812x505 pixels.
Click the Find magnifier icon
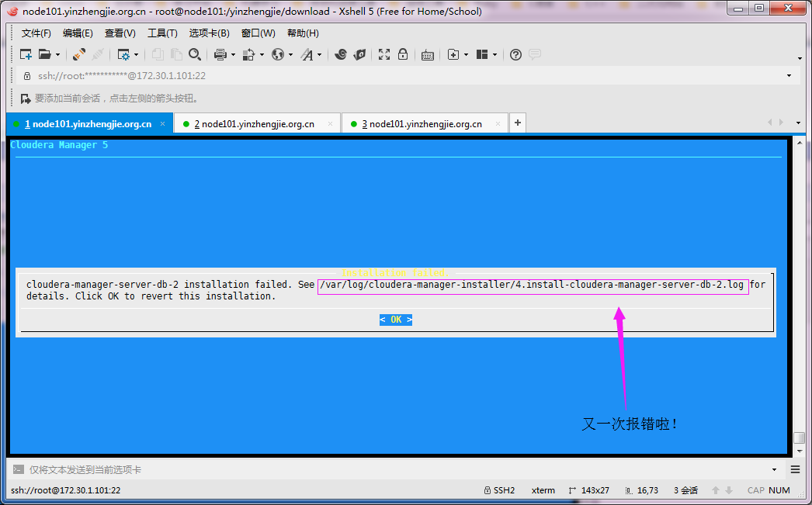click(x=195, y=54)
